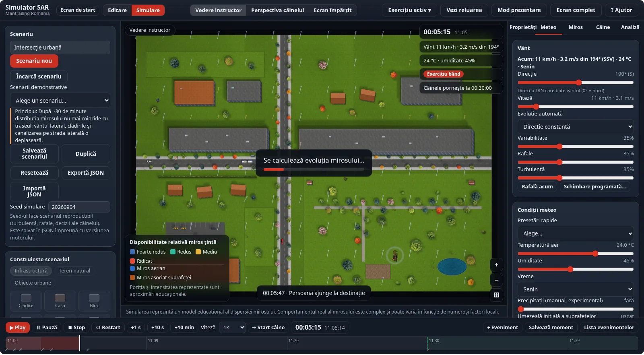The height and width of the screenshot is (355, 644).
Task: Open Direcție constantă evolution dropdown
Action: point(576,127)
